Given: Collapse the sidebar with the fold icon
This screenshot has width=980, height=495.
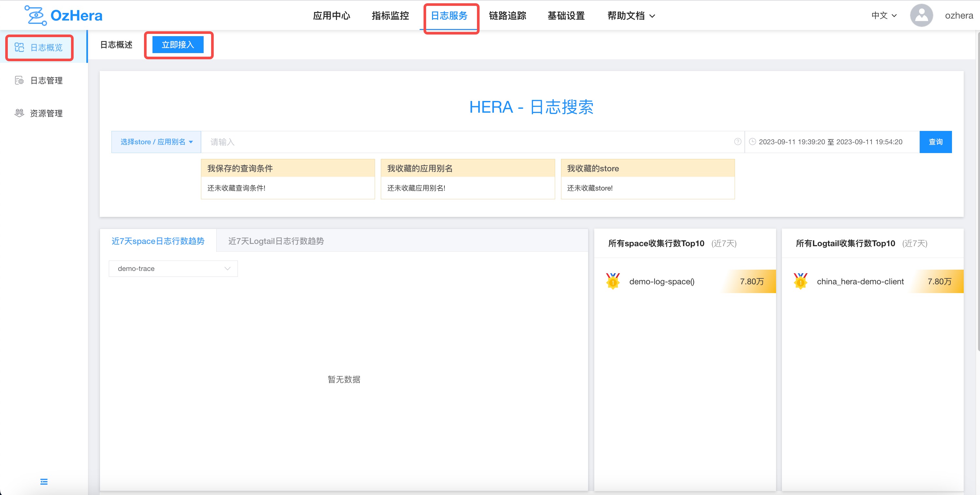Looking at the screenshot, I should click(44, 482).
